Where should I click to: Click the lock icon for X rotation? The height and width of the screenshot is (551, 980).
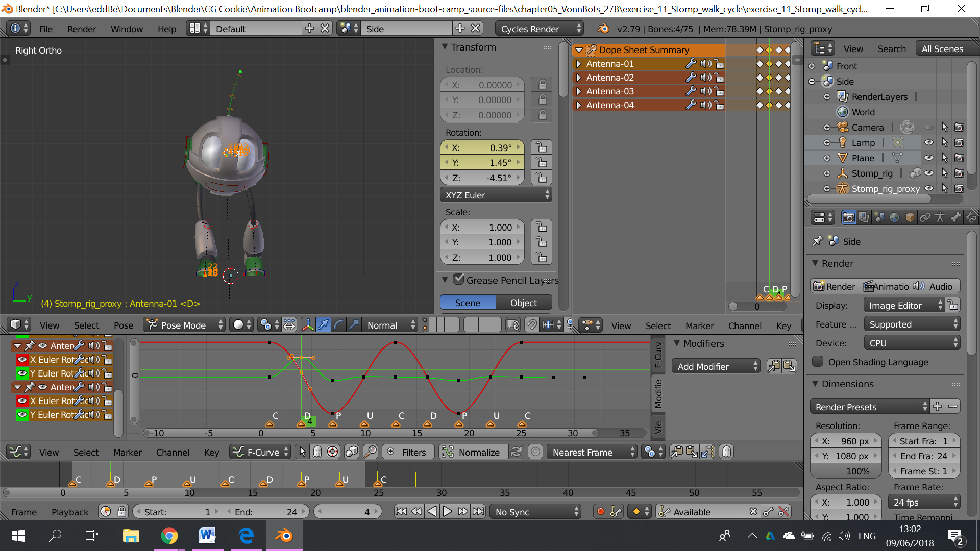click(x=542, y=147)
